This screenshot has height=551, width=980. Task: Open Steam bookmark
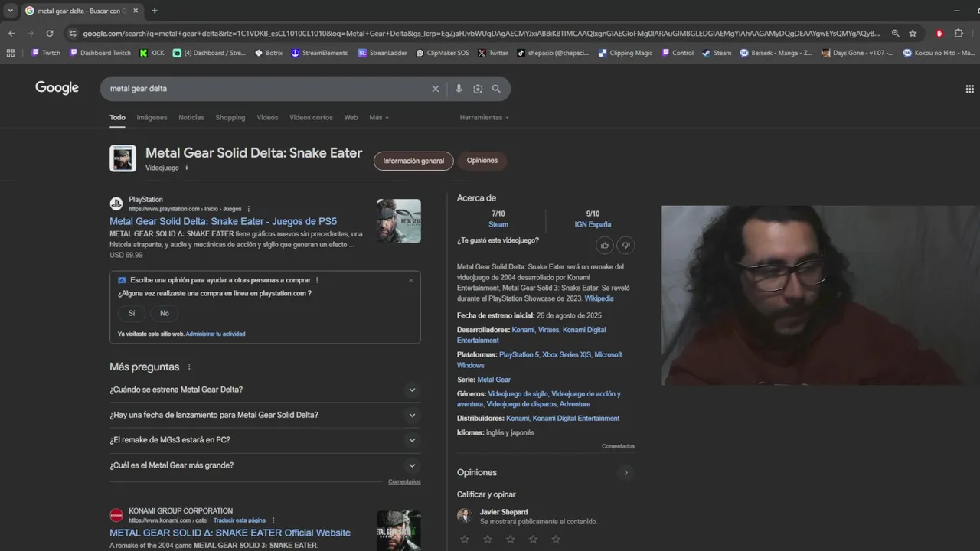tap(717, 53)
